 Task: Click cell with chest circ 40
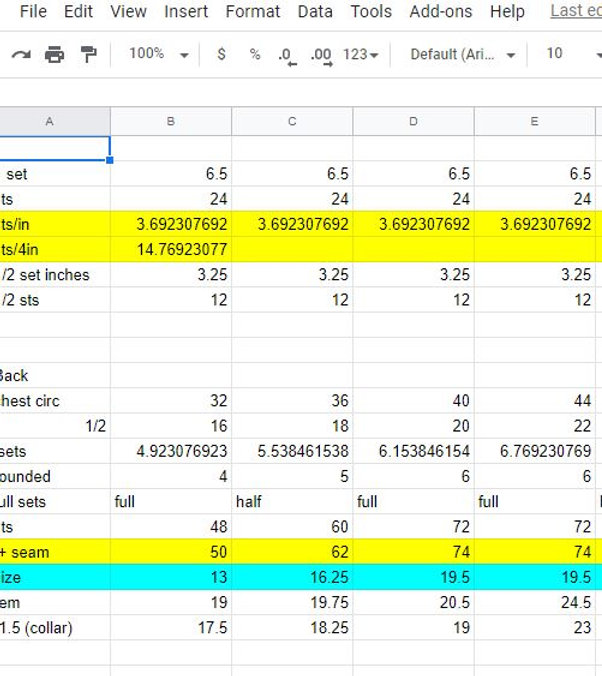point(413,401)
